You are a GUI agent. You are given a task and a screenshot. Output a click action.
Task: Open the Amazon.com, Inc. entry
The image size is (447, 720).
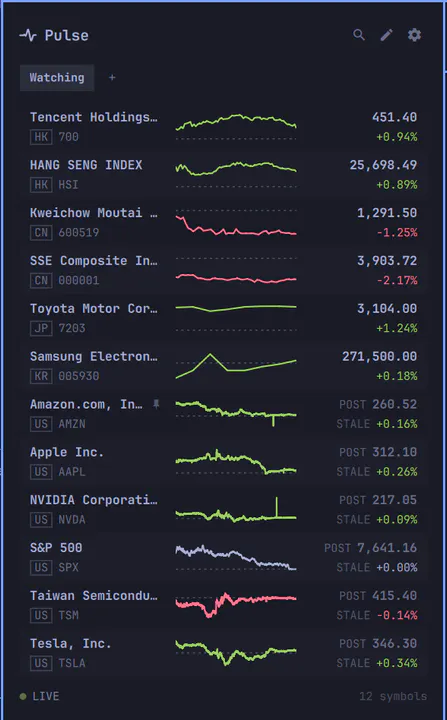tap(223, 414)
